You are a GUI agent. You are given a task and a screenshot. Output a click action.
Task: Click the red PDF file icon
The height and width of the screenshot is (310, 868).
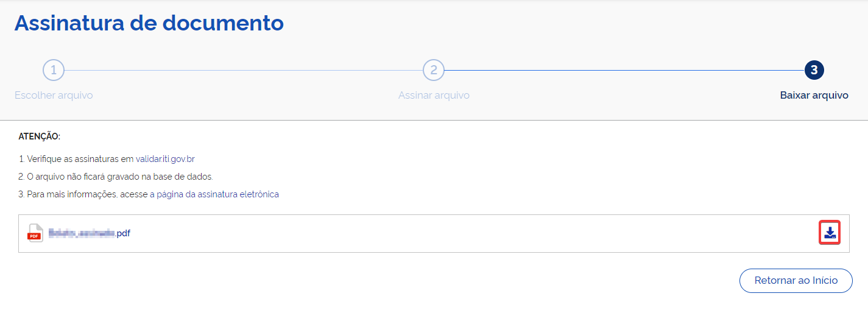click(35, 233)
